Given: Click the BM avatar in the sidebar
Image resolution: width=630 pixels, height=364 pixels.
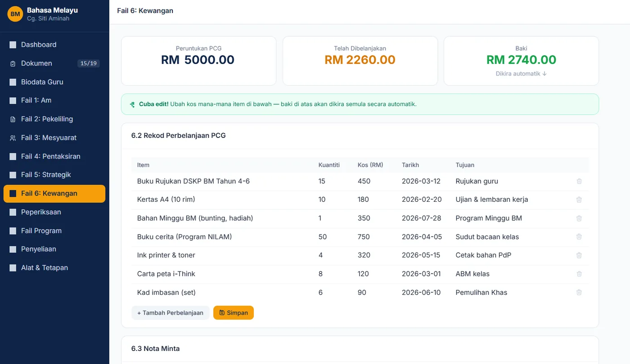Looking at the screenshot, I should click(15, 14).
